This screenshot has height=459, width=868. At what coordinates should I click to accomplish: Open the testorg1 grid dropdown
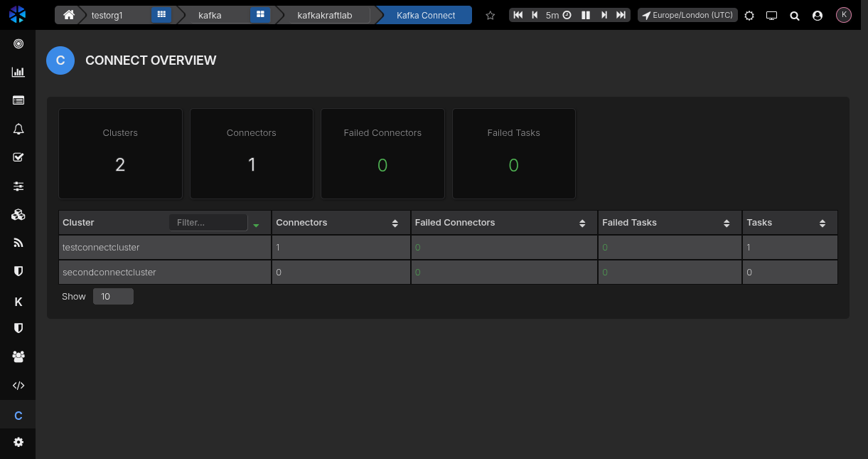click(x=161, y=15)
